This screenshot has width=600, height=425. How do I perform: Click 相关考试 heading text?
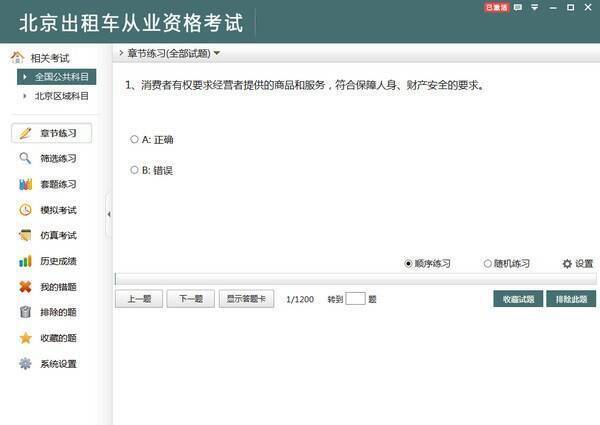point(50,58)
